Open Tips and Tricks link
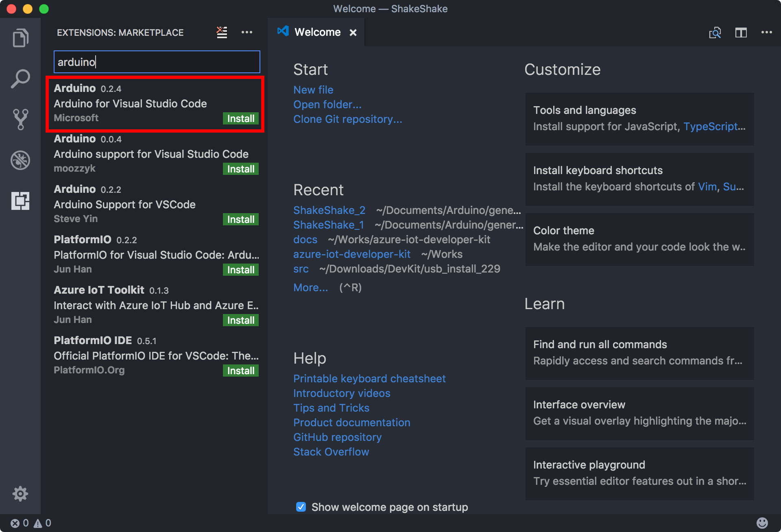The image size is (781, 532). point(331,408)
